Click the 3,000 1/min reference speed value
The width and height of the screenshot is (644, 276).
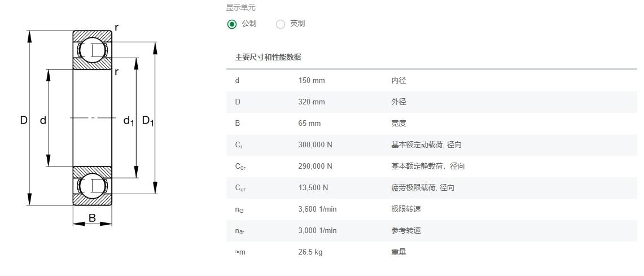[x=317, y=230]
